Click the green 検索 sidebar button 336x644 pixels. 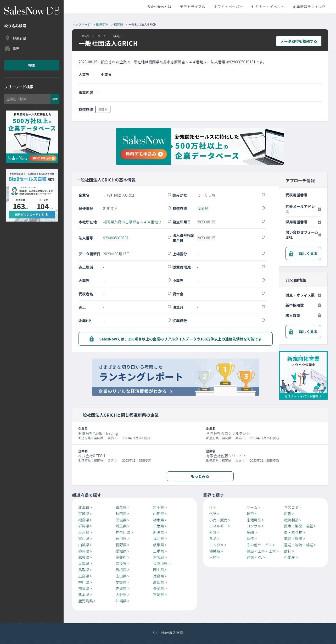pos(32,65)
